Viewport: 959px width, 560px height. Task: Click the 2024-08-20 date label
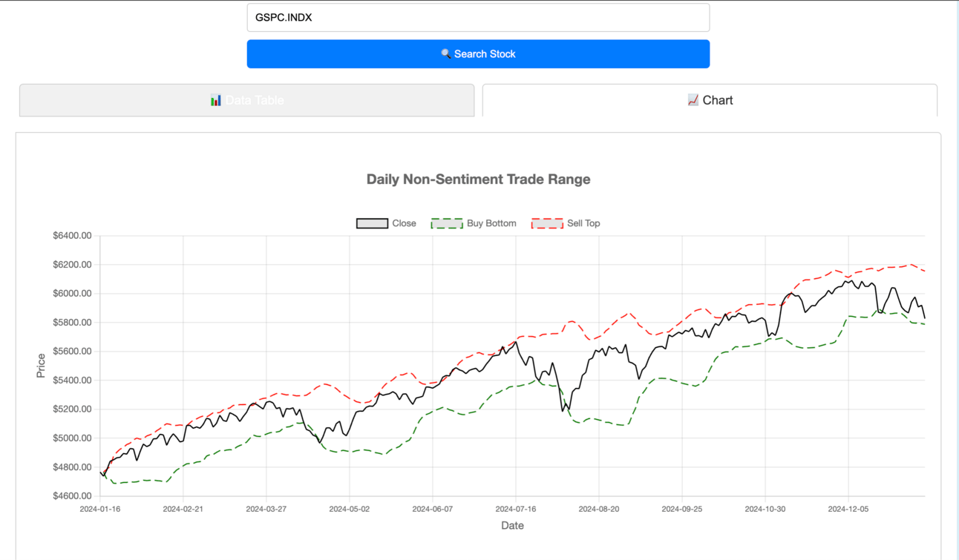tap(599, 510)
